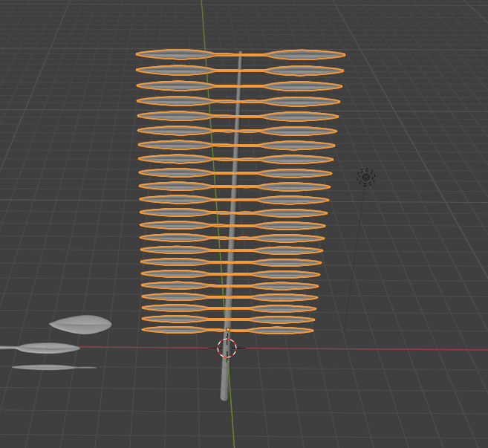Click the bottommost right orange-outlined leaf

click(280, 330)
